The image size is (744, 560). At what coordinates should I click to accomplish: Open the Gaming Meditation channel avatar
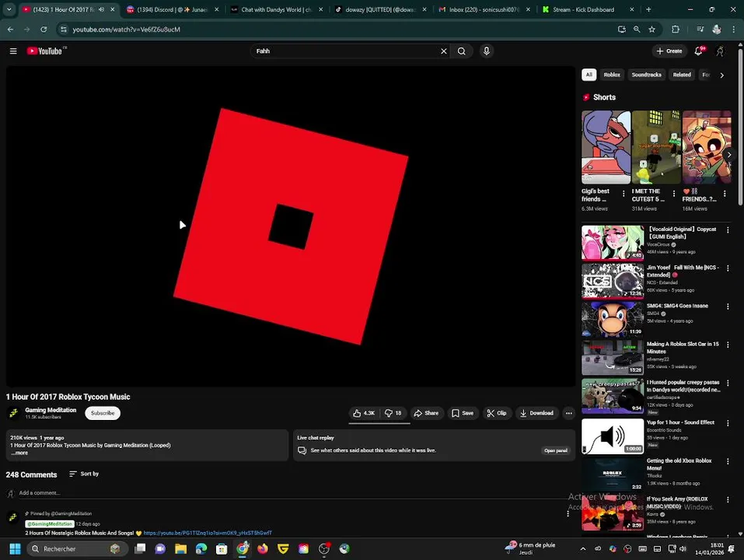point(13,413)
